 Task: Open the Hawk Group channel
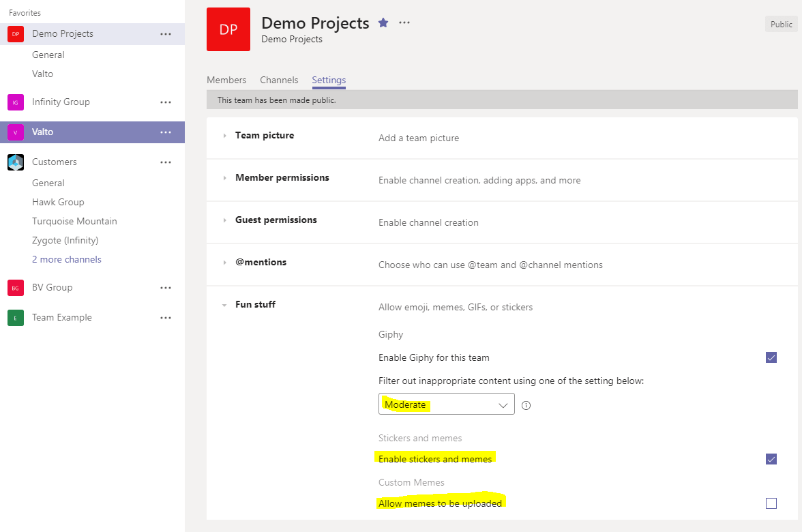[x=58, y=202]
